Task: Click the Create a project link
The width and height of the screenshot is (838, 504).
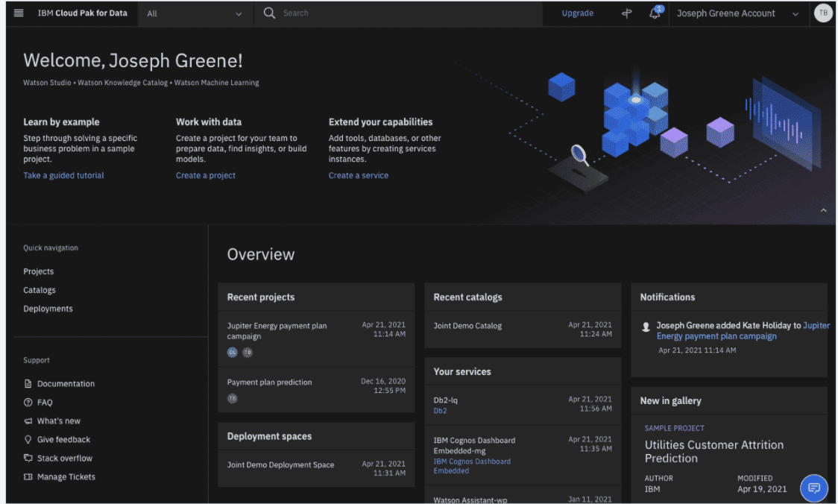Action: pos(205,175)
